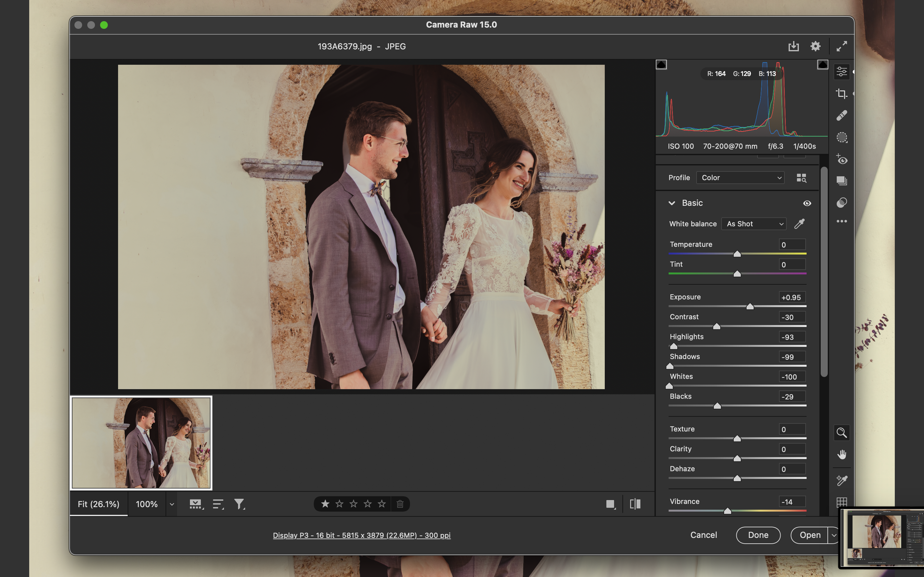Toggle shadow clipping warning in histogram
924x577 pixels.
pyautogui.click(x=661, y=64)
